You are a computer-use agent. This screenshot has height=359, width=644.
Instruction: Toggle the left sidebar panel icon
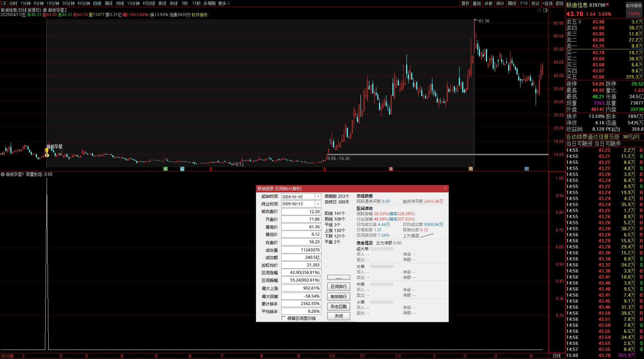(4, 3)
